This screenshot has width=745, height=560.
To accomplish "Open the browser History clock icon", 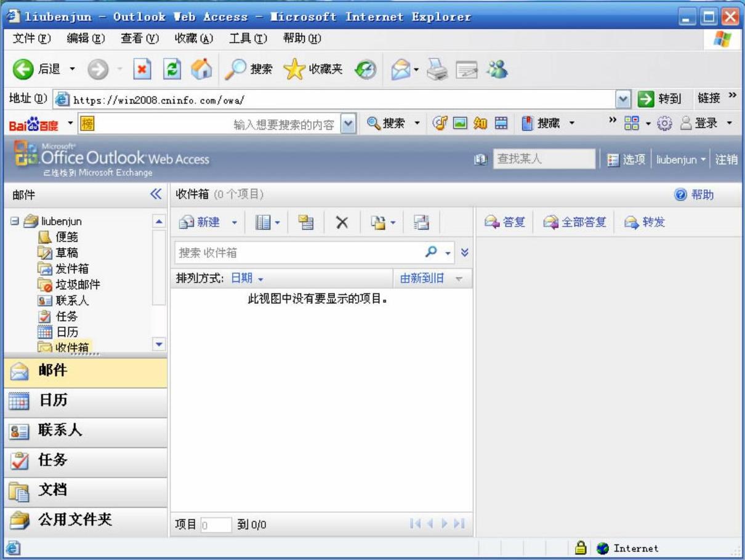I will coord(366,70).
